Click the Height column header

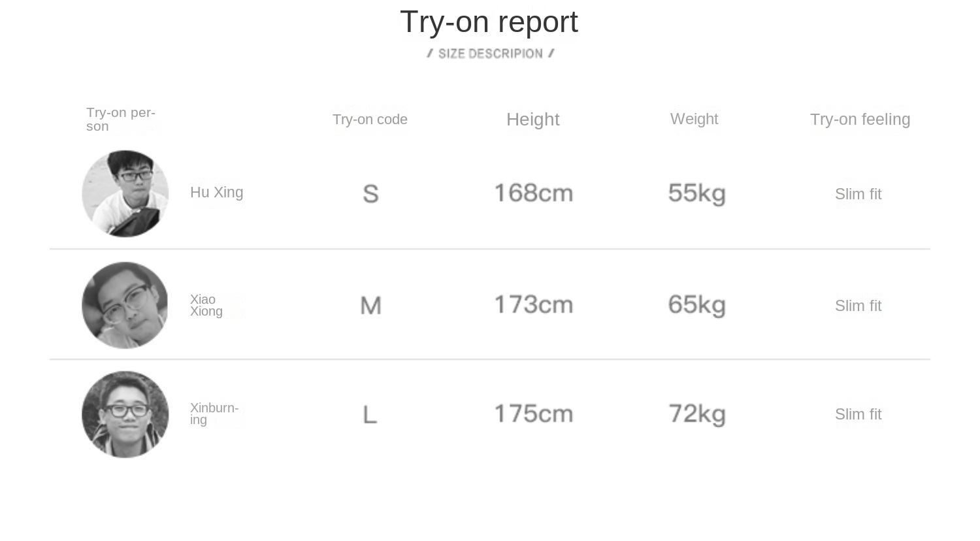[532, 120]
